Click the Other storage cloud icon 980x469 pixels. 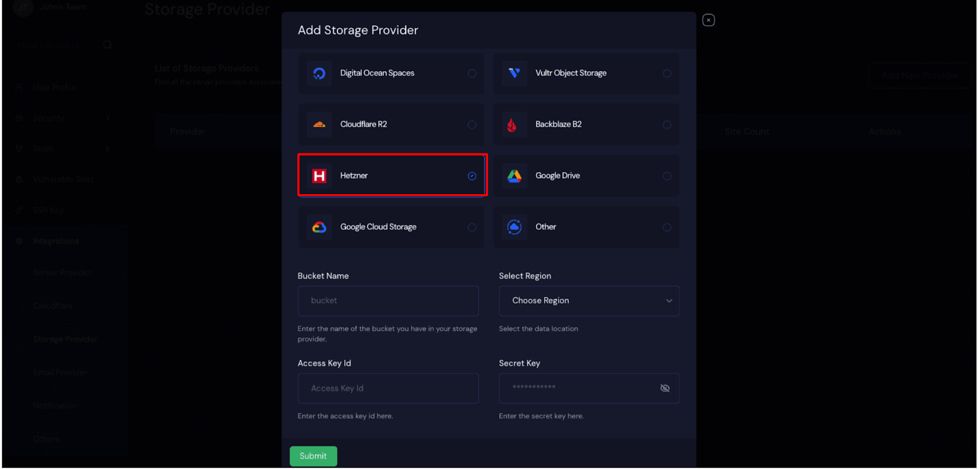click(514, 227)
